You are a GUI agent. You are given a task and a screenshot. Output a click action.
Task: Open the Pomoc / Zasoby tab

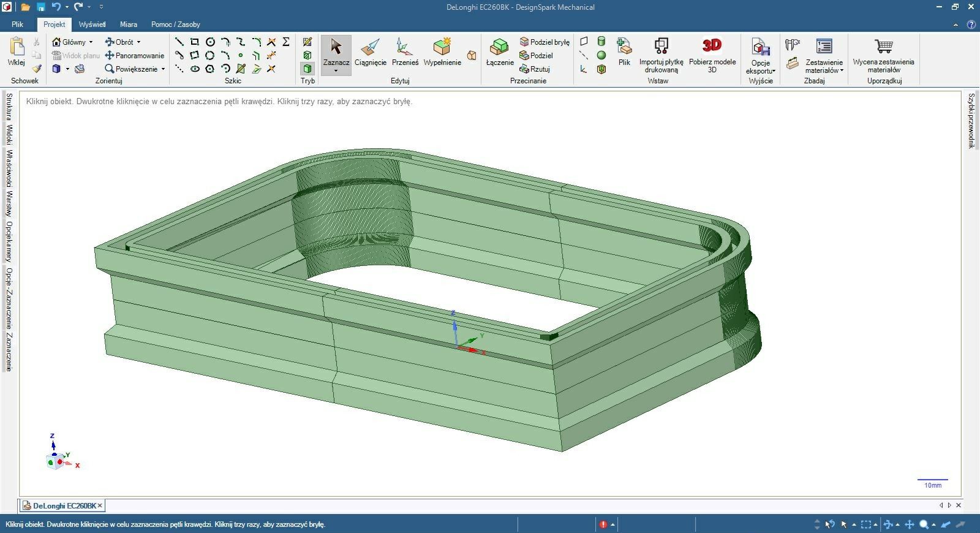coord(176,25)
